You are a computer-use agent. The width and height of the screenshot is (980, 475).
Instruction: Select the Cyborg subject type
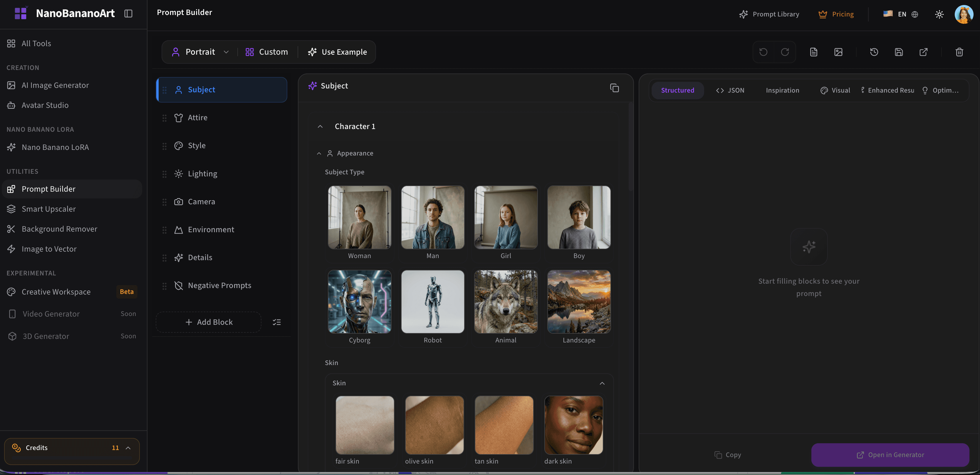pyautogui.click(x=359, y=302)
